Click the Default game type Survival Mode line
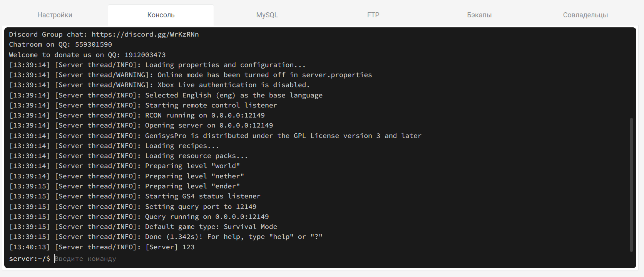This screenshot has width=644, height=277. point(143,227)
